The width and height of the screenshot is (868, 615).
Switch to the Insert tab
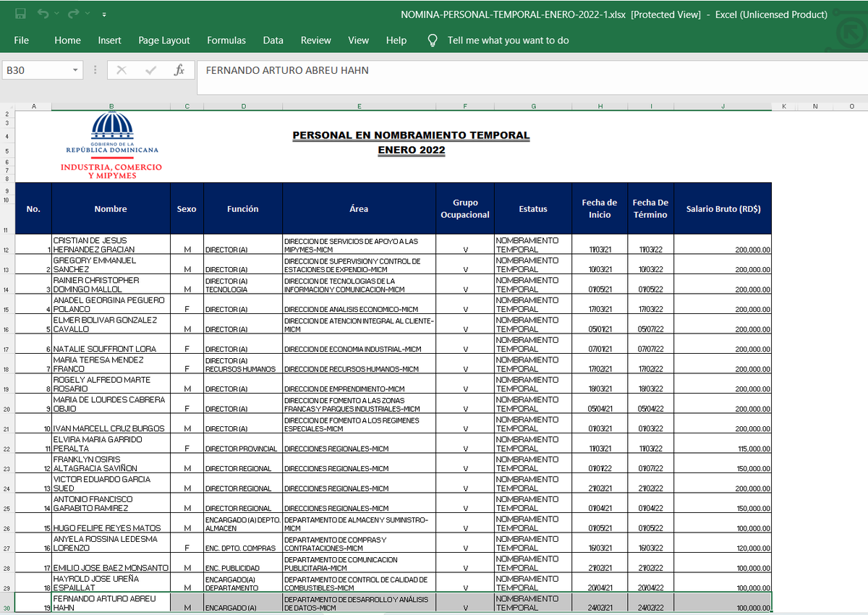(x=110, y=41)
